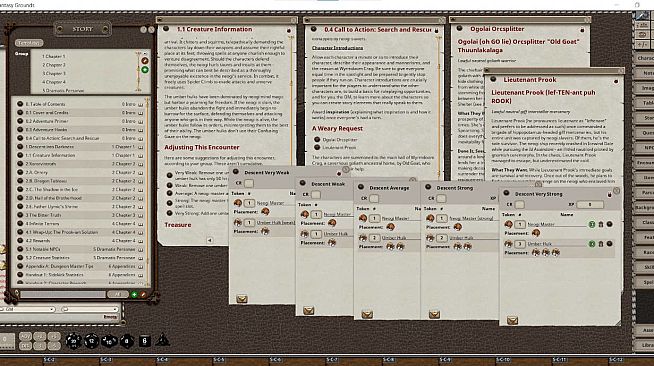Open Average encounter link bullet
This screenshot has height=366, width=654.
(169, 193)
